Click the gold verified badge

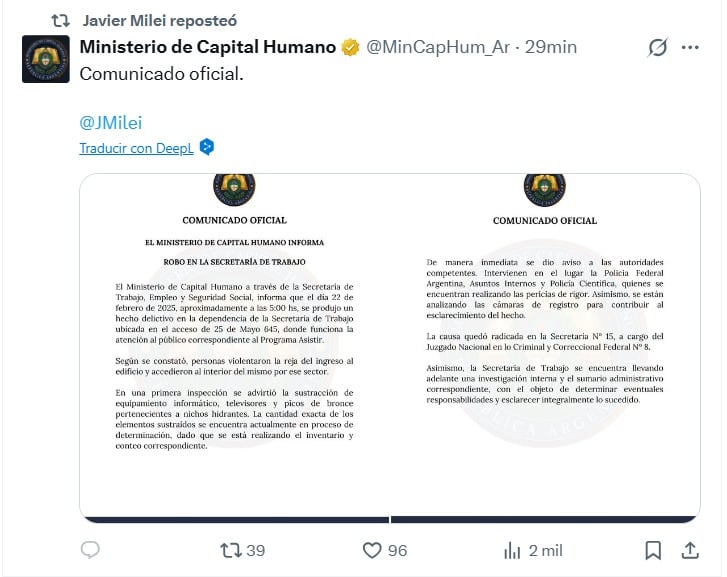tap(351, 47)
